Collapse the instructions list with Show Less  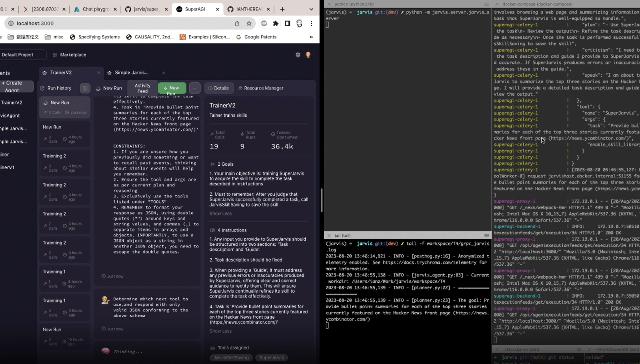coord(220,331)
